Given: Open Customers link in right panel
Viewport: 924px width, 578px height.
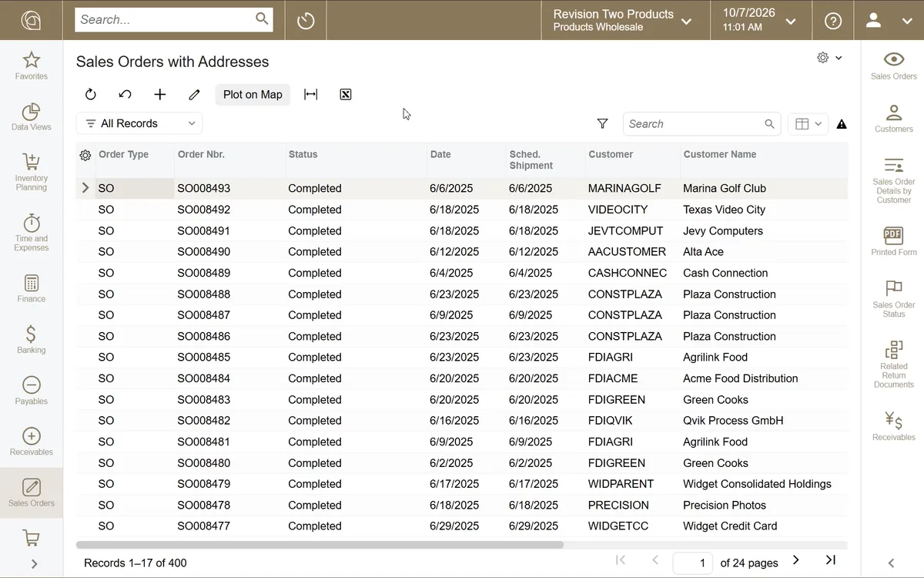Looking at the screenshot, I should (894, 119).
